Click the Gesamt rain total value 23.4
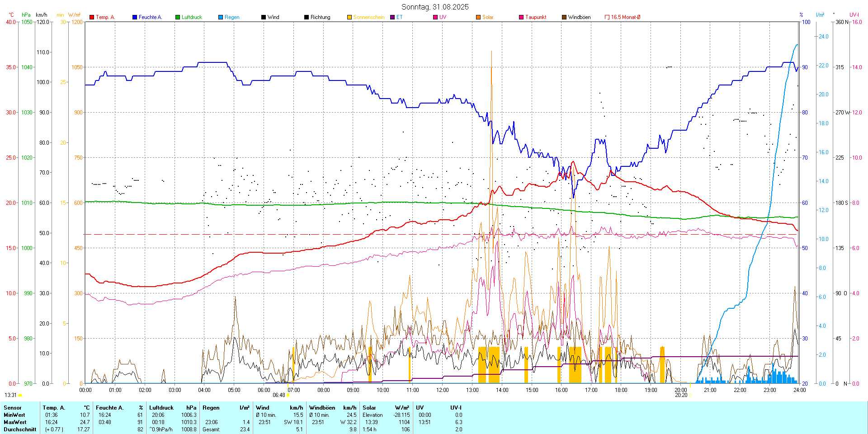 pyautogui.click(x=245, y=429)
